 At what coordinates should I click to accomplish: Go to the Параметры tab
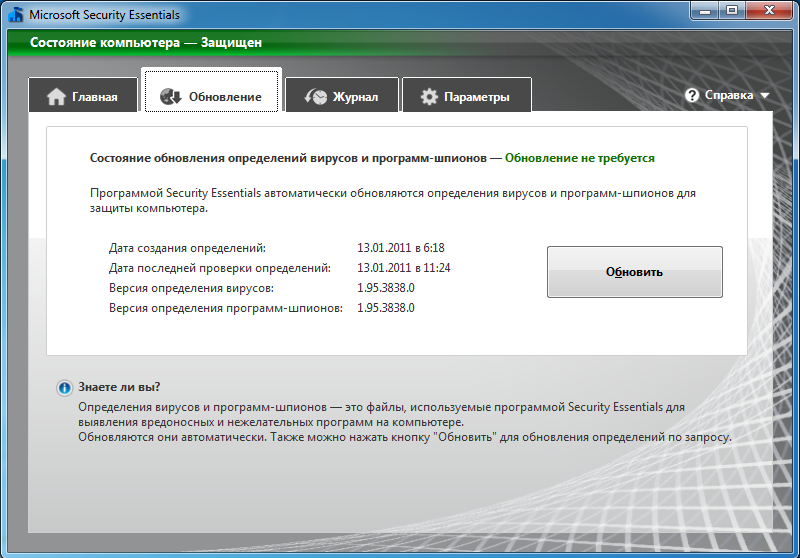click(x=467, y=94)
